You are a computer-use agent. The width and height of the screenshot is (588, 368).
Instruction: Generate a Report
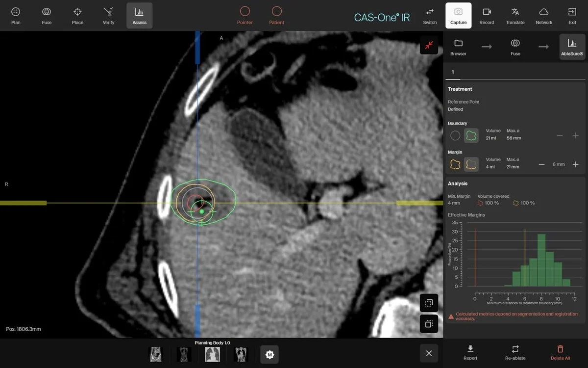470,352
